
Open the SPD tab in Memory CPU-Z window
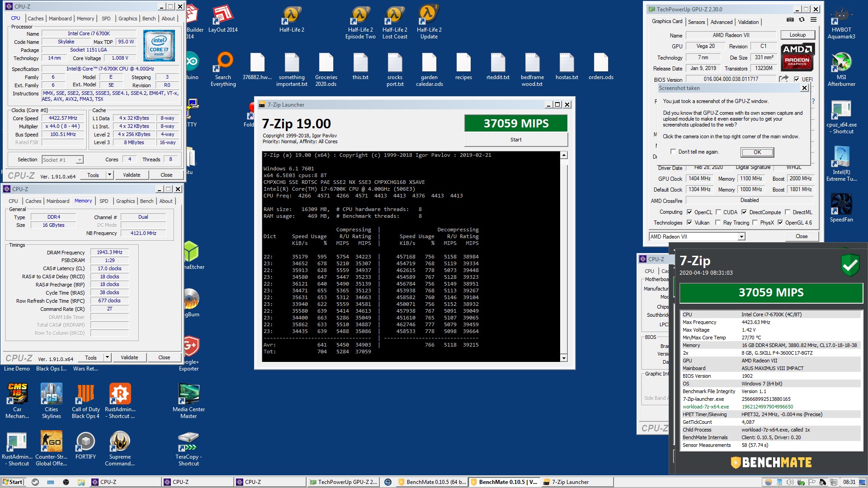[x=104, y=201]
